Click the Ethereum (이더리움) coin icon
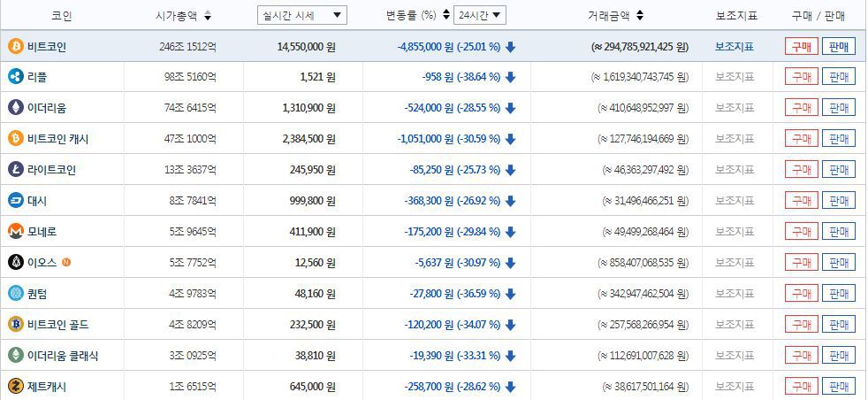The image size is (868, 400). tap(16, 107)
